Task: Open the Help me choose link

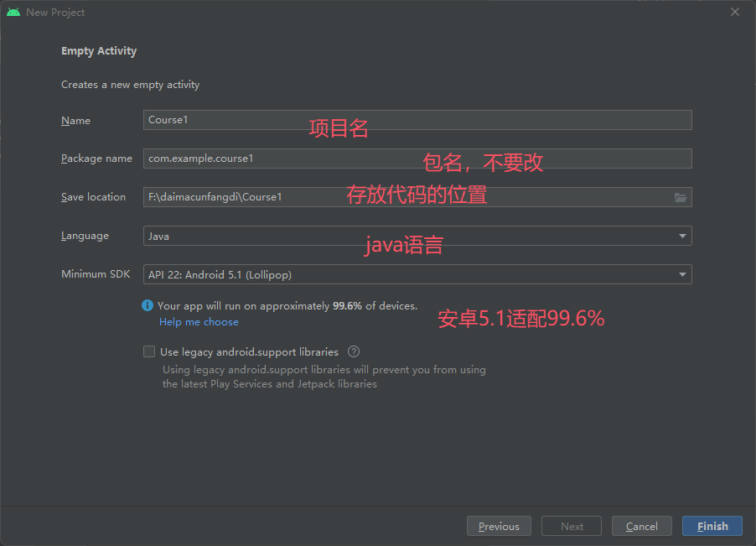Action: click(x=199, y=322)
